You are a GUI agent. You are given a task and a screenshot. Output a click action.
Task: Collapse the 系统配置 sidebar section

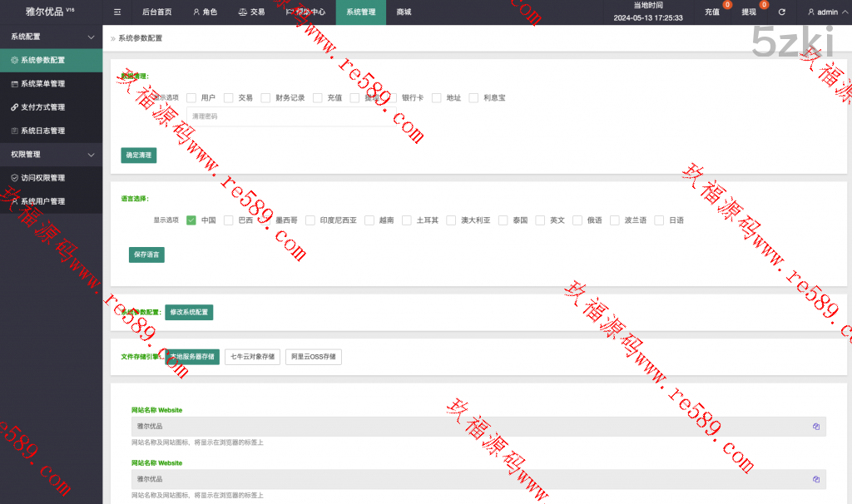tap(91, 37)
